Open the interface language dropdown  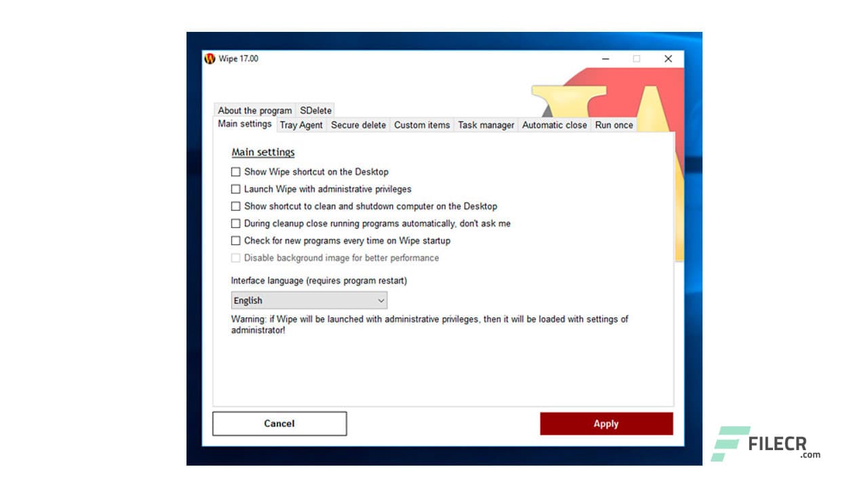tap(380, 300)
